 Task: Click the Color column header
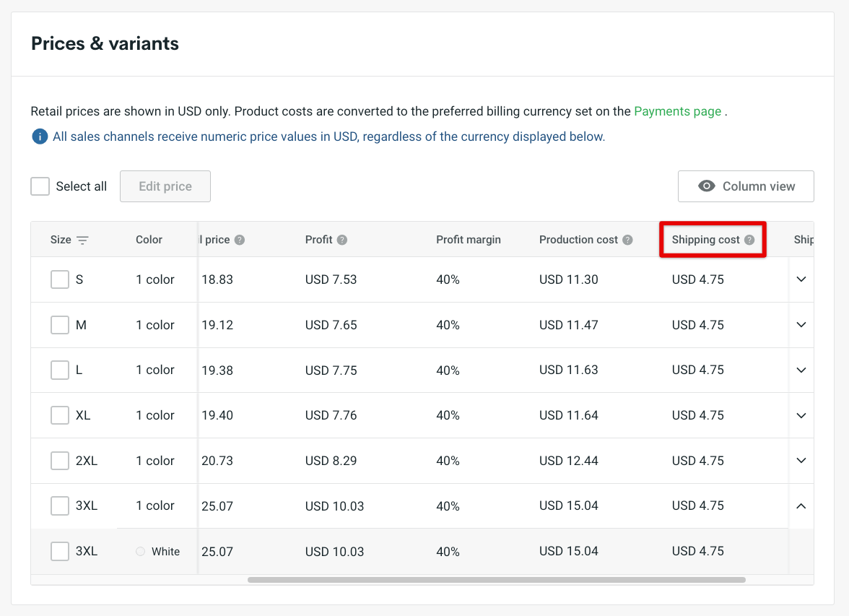point(149,240)
